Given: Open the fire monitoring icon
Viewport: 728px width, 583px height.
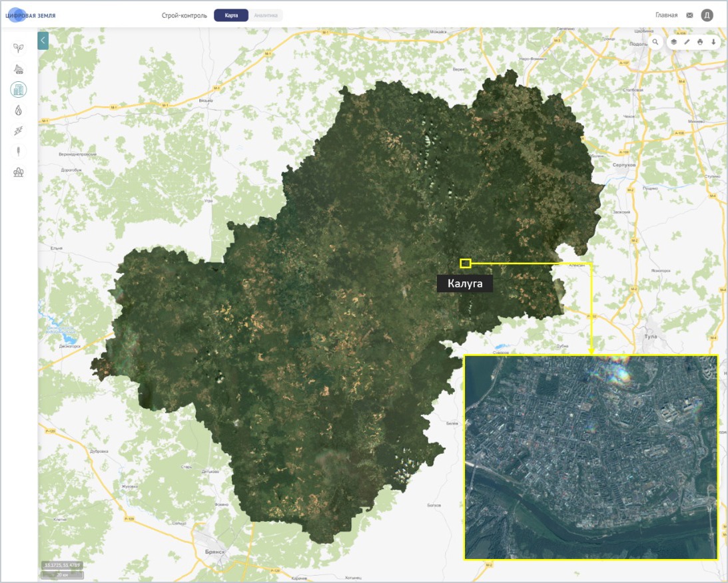Looking at the screenshot, I should pyautogui.click(x=19, y=110).
